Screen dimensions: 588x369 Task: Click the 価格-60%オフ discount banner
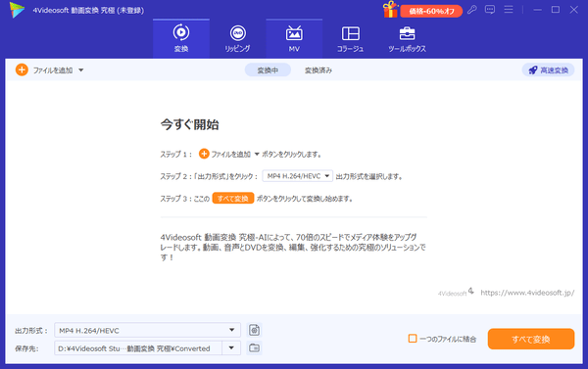(431, 11)
